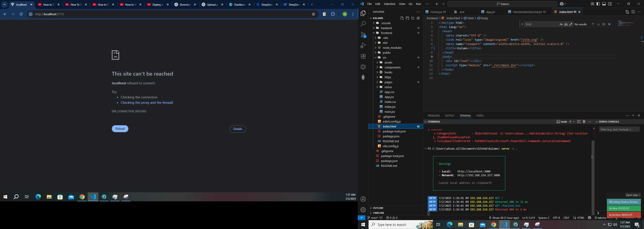
Task: Click New Folder icon in the Explorer header
Action: [x=407, y=18]
